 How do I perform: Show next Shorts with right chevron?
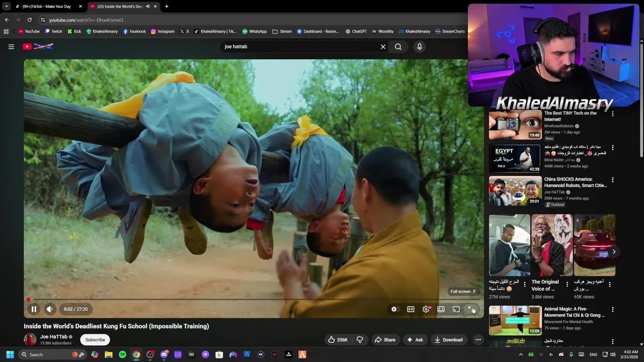tap(614, 252)
